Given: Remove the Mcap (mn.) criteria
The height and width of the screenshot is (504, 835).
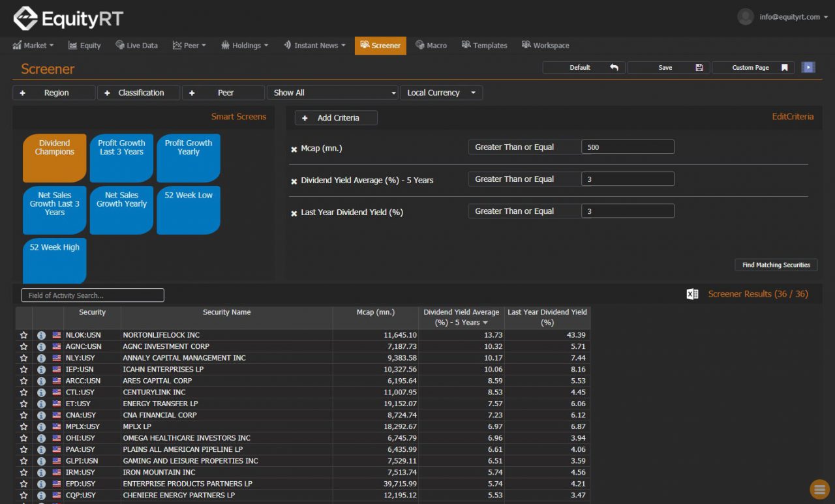Looking at the screenshot, I should [x=294, y=149].
